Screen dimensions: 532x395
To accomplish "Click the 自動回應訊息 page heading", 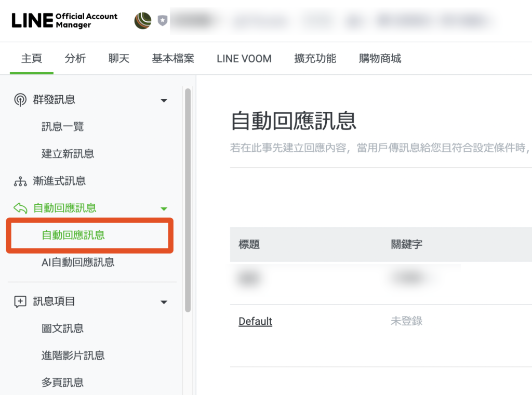I will coord(294,121).
